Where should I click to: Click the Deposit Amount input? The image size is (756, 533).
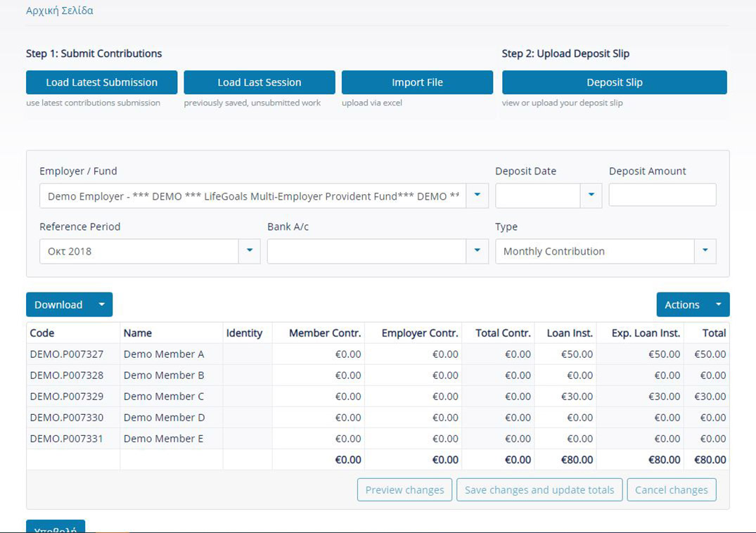coord(662,195)
